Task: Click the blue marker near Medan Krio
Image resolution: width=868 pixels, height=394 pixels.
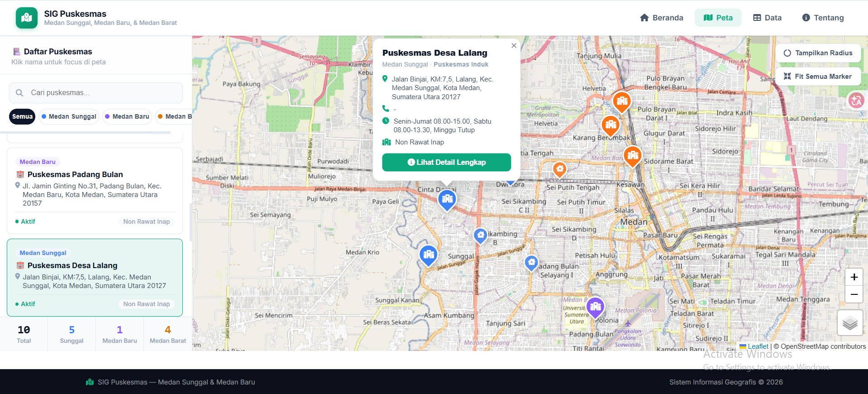Action: click(x=428, y=255)
